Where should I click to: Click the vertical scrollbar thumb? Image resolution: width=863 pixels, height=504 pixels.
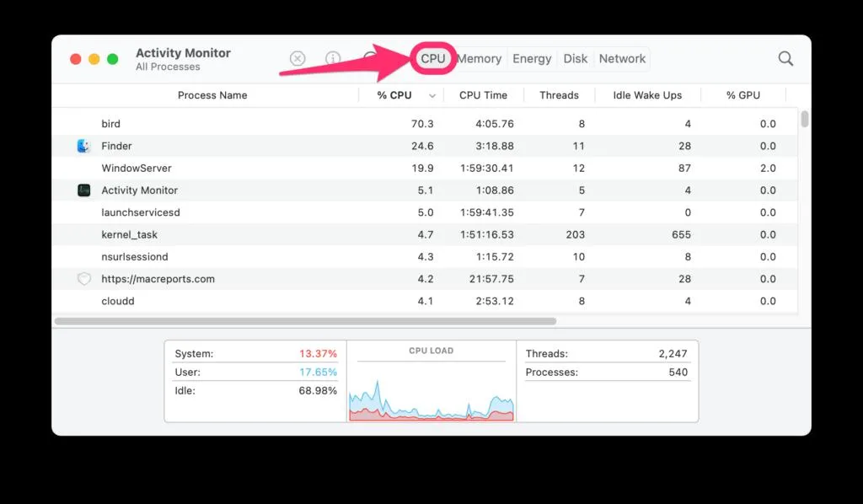click(x=805, y=120)
